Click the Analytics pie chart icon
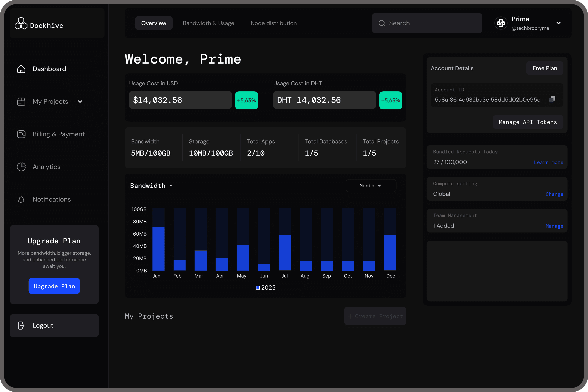Screen dimensions: 588x392 point(21,167)
